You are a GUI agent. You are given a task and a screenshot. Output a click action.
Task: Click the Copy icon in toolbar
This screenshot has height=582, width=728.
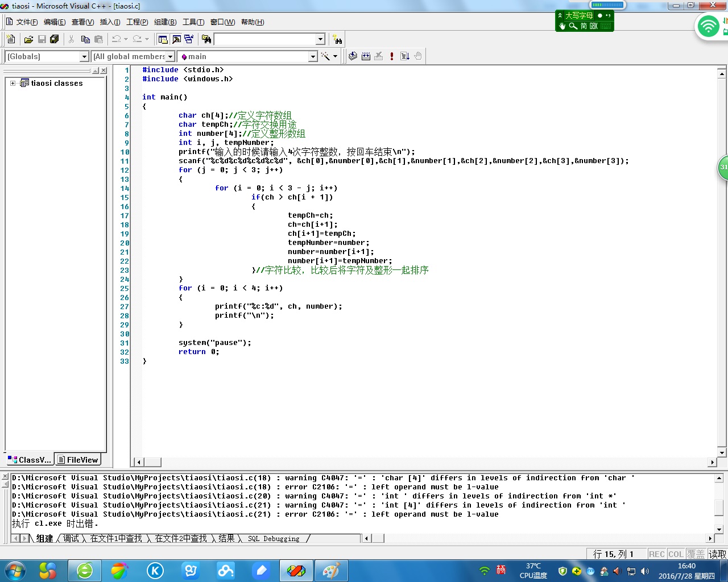[85, 39]
